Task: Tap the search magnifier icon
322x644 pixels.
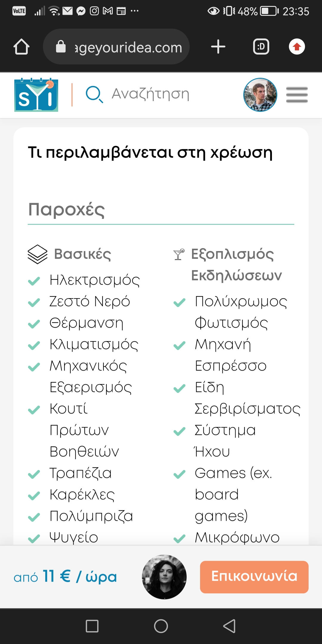Action: [94, 94]
